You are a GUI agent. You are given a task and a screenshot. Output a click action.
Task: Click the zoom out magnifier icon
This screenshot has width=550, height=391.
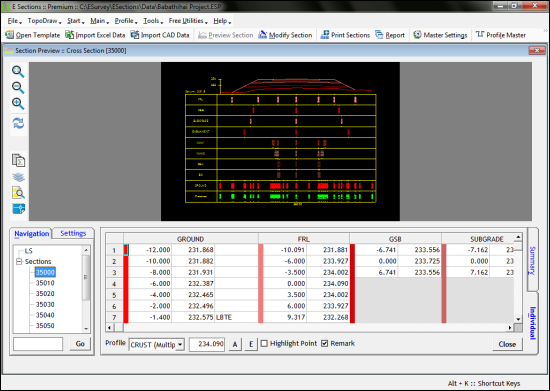click(18, 87)
